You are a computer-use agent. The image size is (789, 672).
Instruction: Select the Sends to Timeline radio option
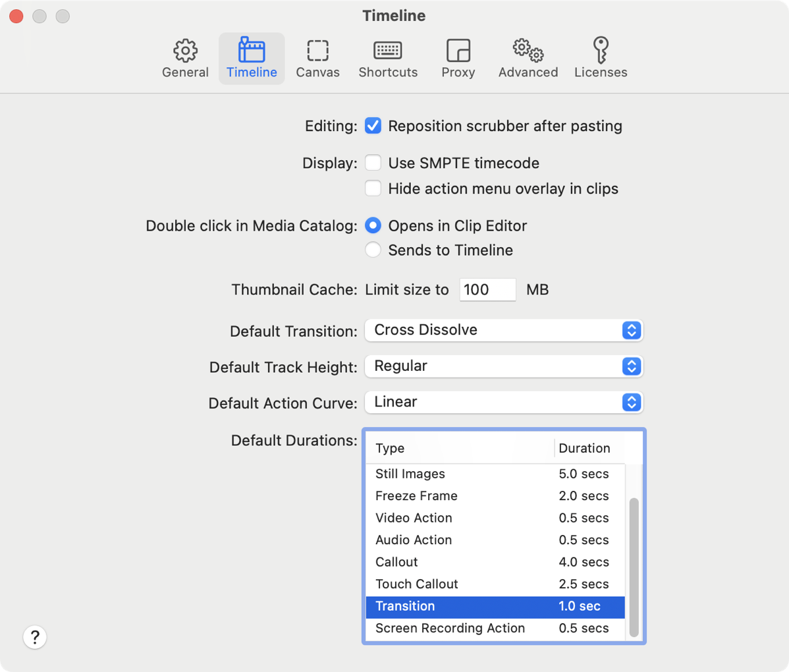[373, 250]
